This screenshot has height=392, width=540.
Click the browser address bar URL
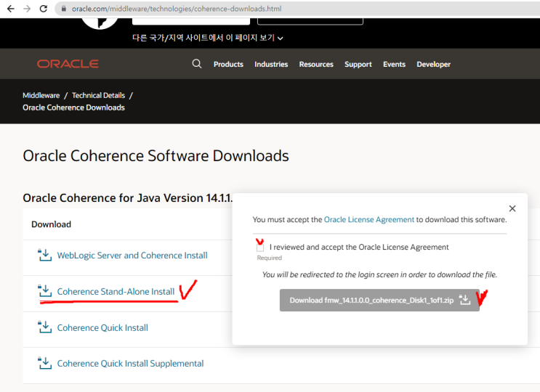177,9
